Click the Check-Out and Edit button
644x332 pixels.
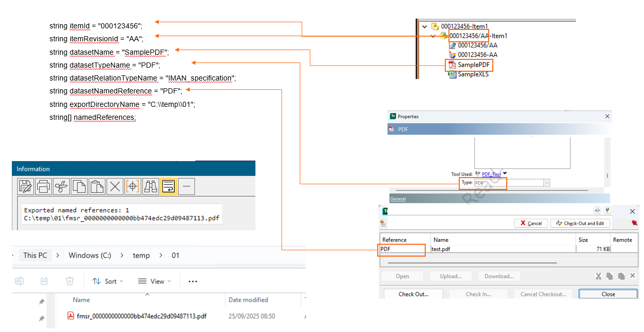click(x=581, y=223)
